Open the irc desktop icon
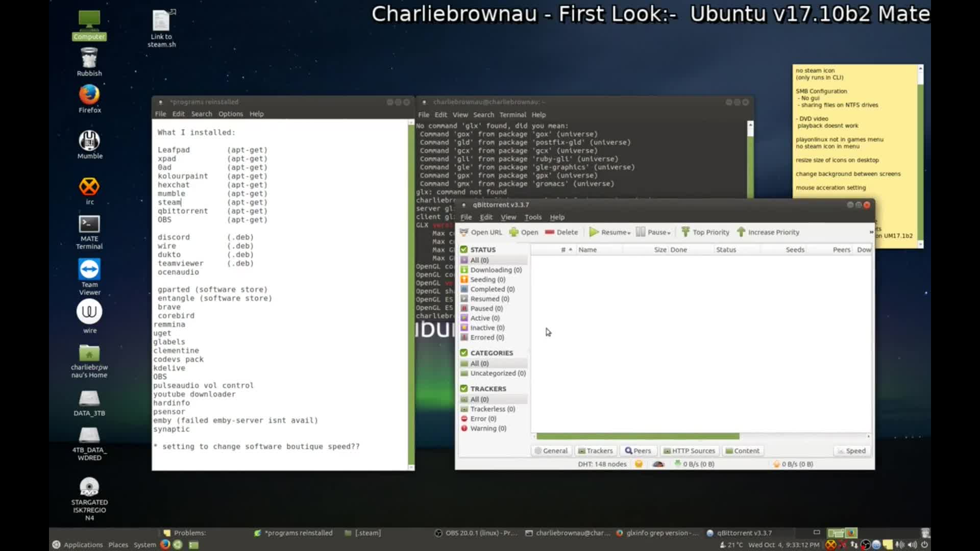Image resolution: width=980 pixels, height=551 pixels. point(89,191)
